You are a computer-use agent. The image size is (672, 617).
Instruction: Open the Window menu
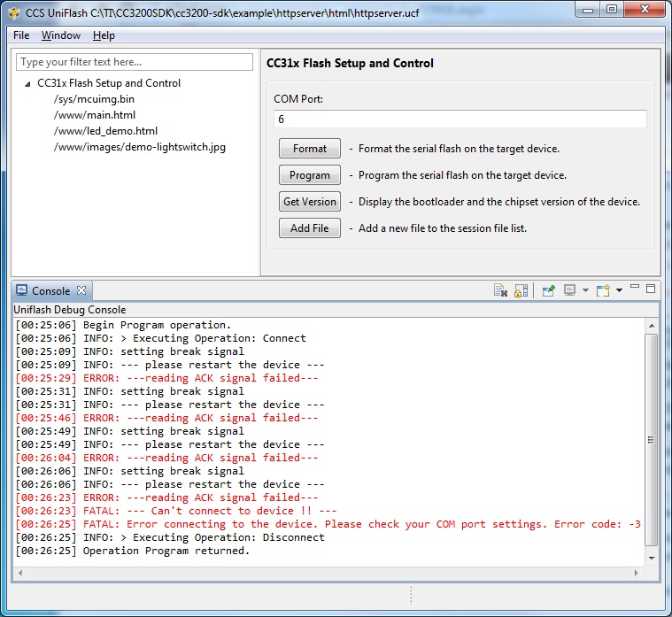pos(61,35)
